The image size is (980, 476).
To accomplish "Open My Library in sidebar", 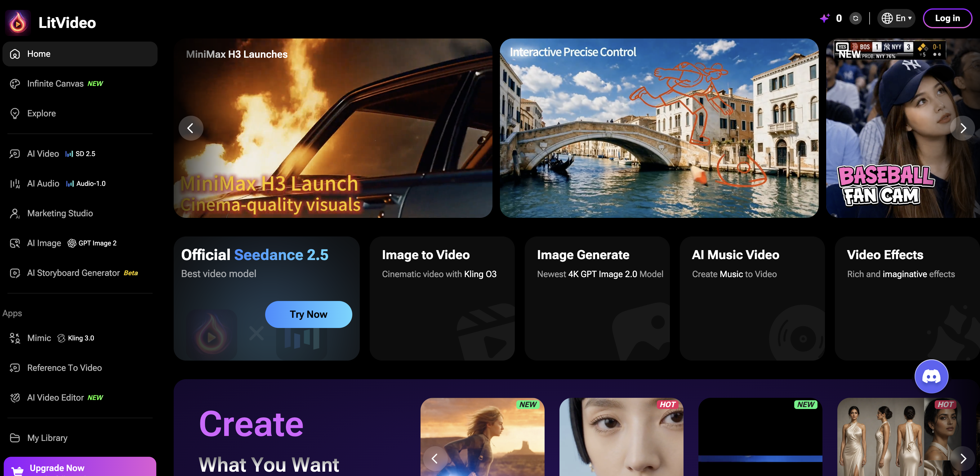I will pyautogui.click(x=80, y=438).
